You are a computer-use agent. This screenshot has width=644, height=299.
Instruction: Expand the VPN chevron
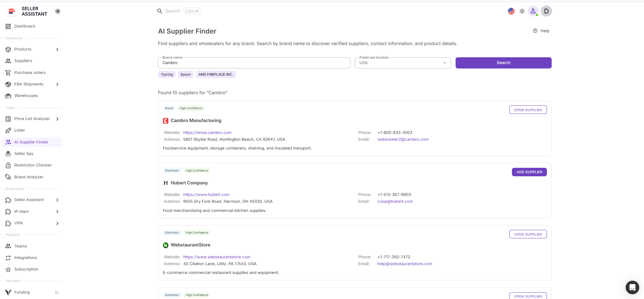point(57,223)
